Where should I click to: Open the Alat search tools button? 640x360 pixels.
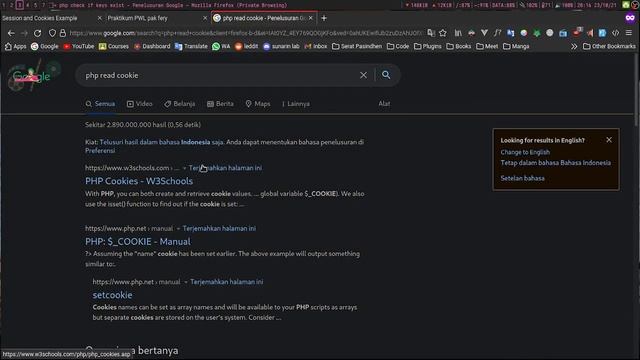click(x=384, y=104)
